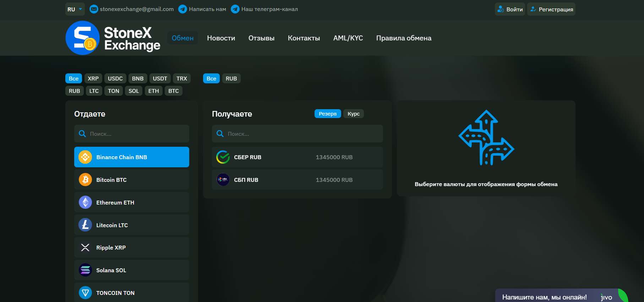Click Telegram icon next to Написать нам
The height and width of the screenshot is (302, 644).
pyautogui.click(x=182, y=9)
